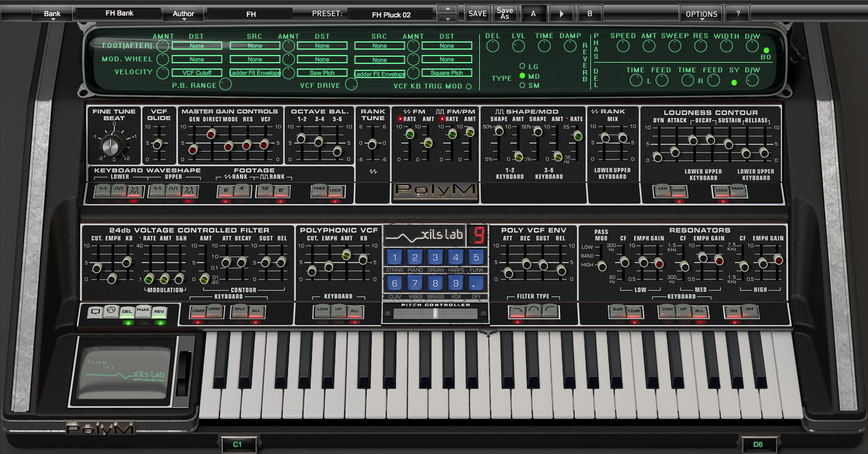The height and width of the screenshot is (454, 868).
Task: Select preset button 1 STRING
Action: tap(395, 257)
